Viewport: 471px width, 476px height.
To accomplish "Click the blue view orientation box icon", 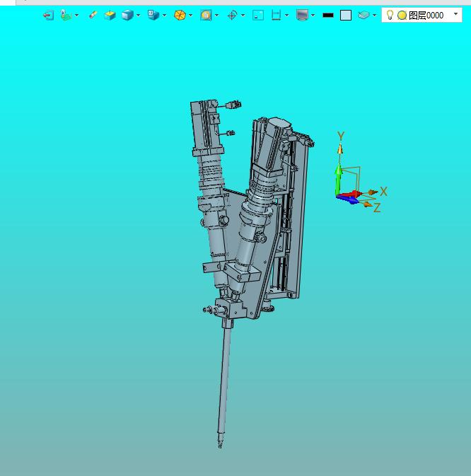I will pyautogui.click(x=153, y=15).
